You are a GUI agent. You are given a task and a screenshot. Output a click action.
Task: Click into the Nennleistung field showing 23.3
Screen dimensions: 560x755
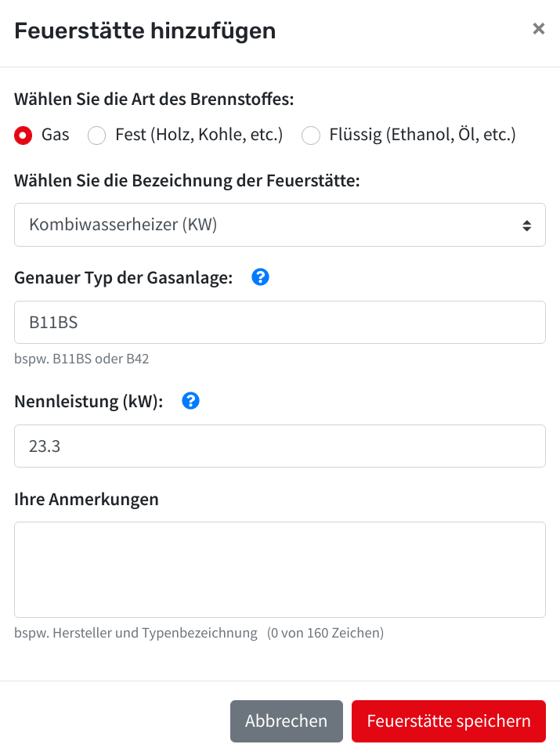pos(280,446)
